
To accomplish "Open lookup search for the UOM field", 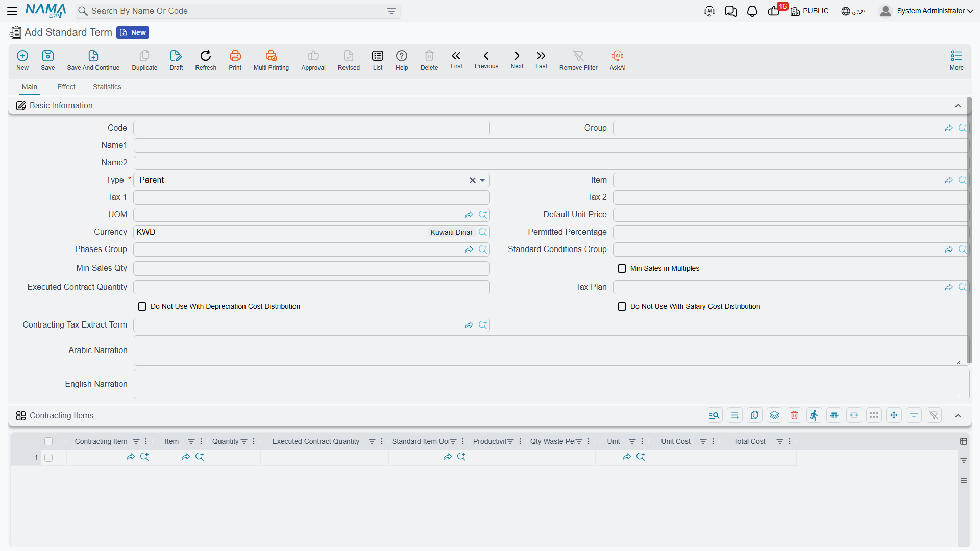I will click(x=483, y=215).
